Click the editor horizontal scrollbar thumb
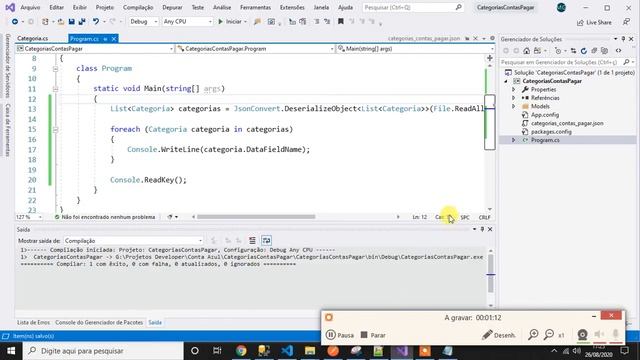This screenshot has width=640, height=360. point(256,217)
